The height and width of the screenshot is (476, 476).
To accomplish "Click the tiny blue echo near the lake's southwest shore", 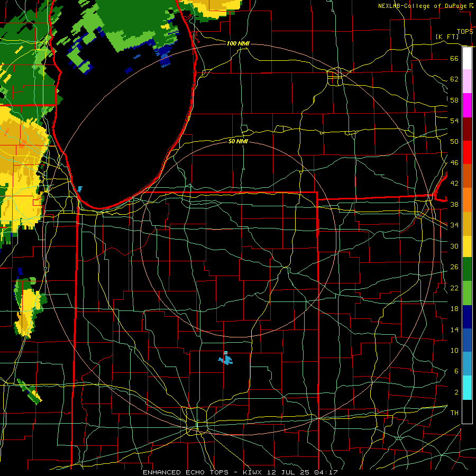I will point(80,189).
